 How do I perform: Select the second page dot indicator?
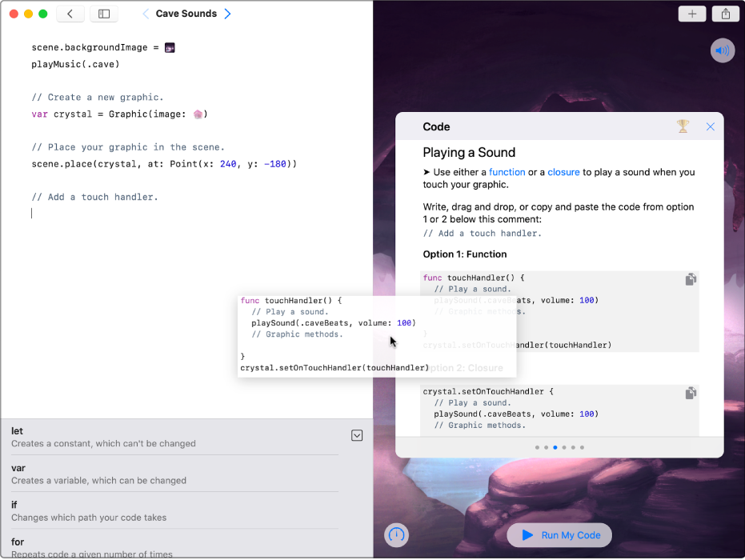click(546, 447)
